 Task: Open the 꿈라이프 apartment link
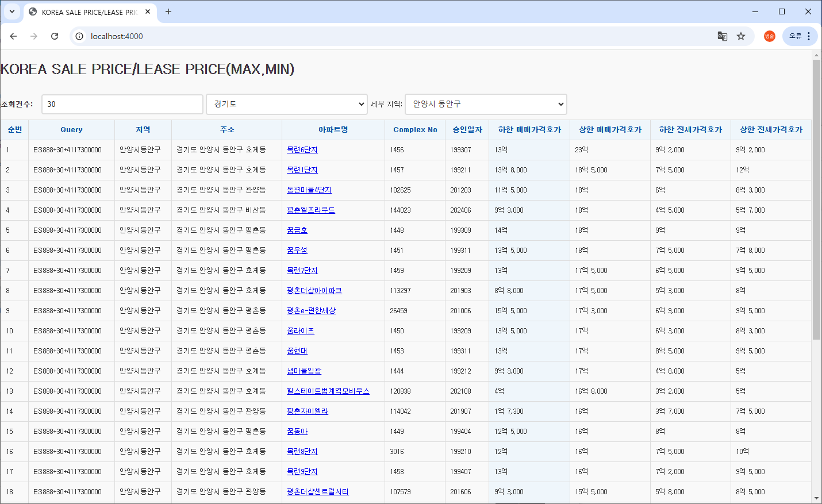(301, 331)
